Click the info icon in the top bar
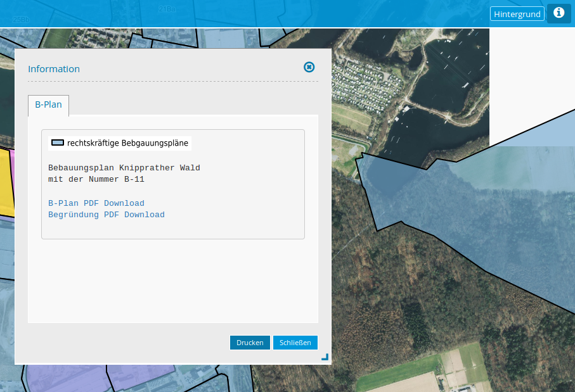Screen dimensions: 575x392 pos(559,13)
